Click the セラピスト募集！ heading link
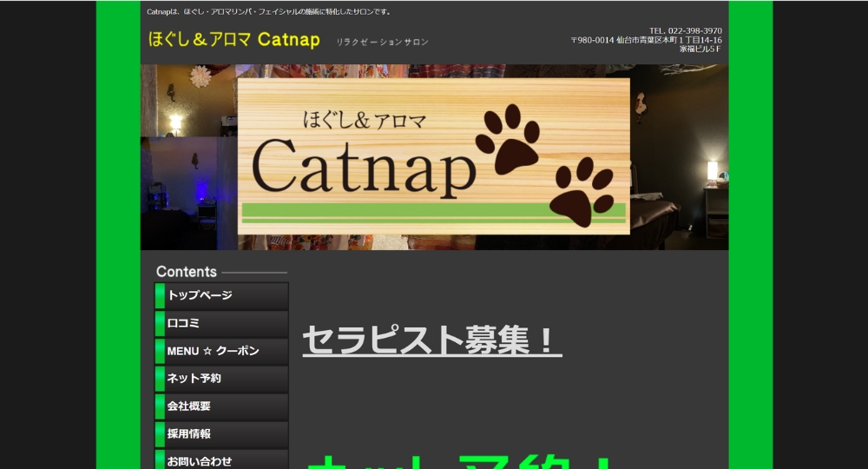 tap(431, 340)
